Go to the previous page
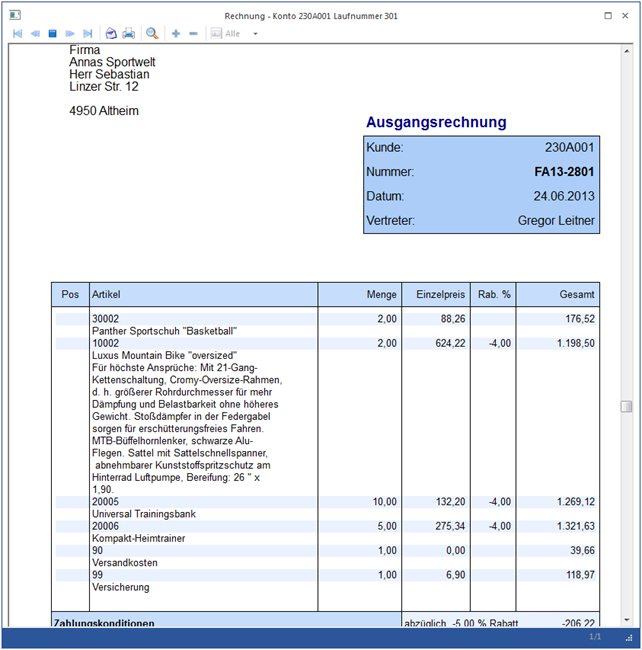 pos(35,33)
